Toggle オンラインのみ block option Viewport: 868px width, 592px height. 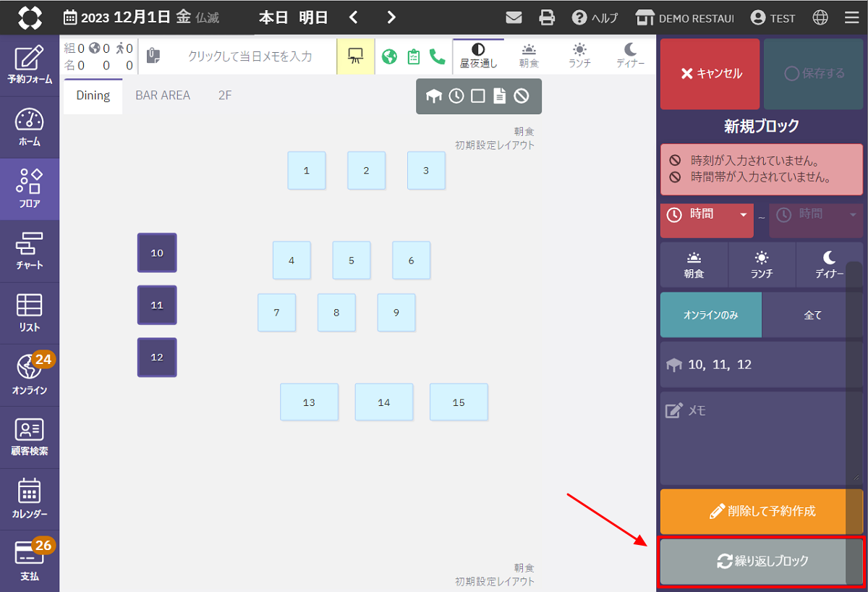[x=710, y=315]
